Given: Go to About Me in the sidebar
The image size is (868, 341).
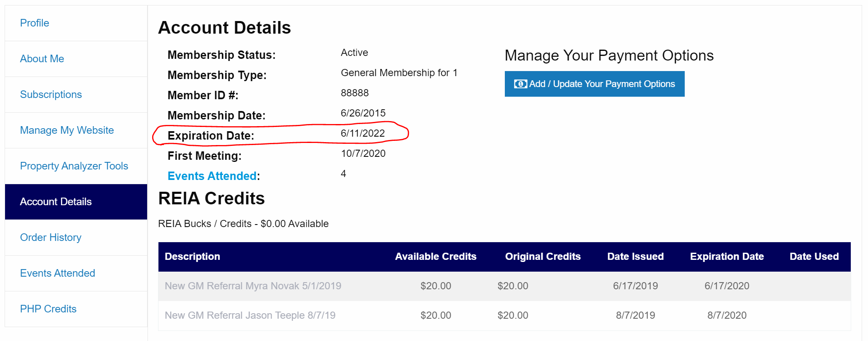Looking at the screenshot, I should point(42,59).
